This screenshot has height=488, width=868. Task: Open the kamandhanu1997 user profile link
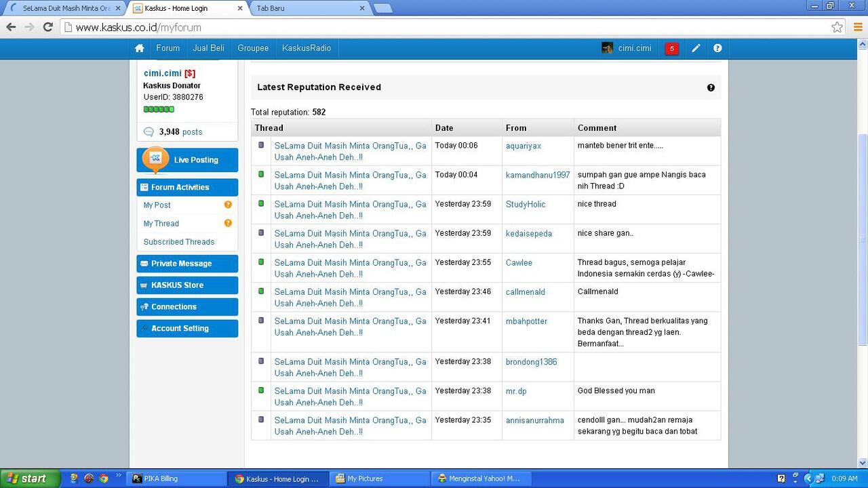538,175
